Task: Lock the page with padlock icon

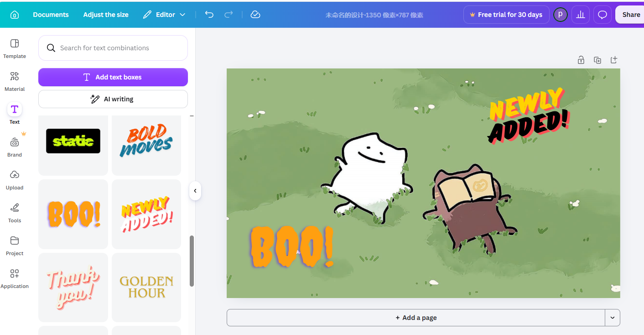Action: (x=581, y=60)
